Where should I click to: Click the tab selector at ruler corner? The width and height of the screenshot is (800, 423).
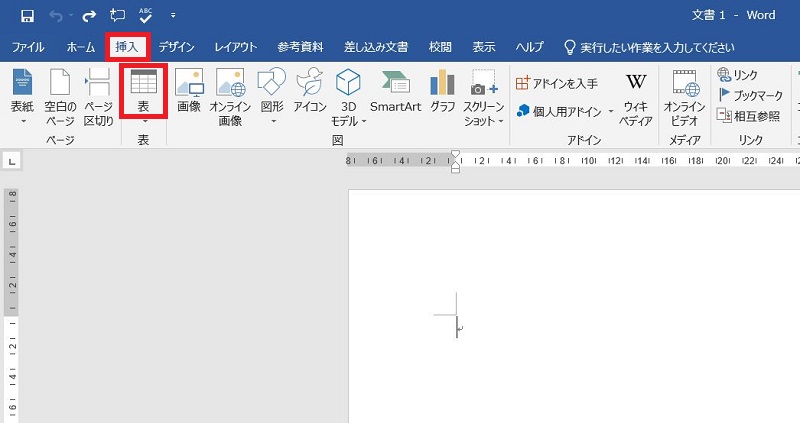point(12,162)
